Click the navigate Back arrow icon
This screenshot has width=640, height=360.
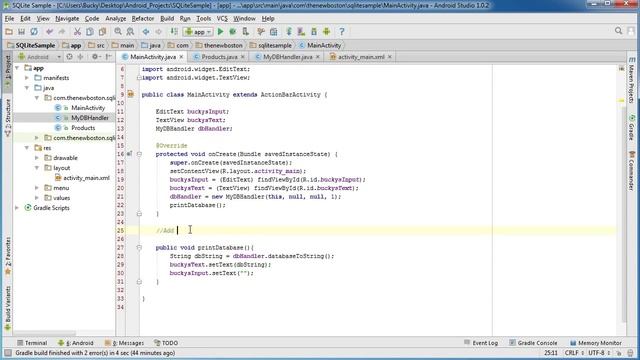click(146, 32)
